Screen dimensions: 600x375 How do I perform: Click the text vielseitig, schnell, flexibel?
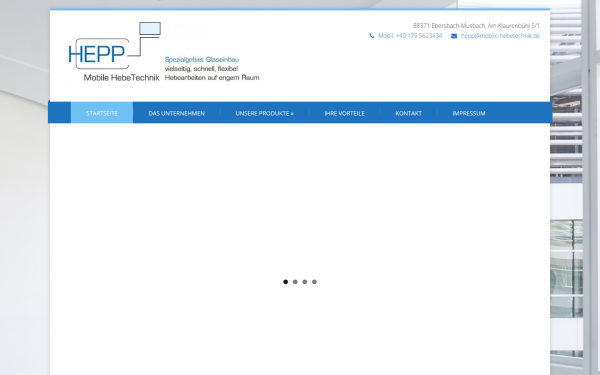[201, 68]
